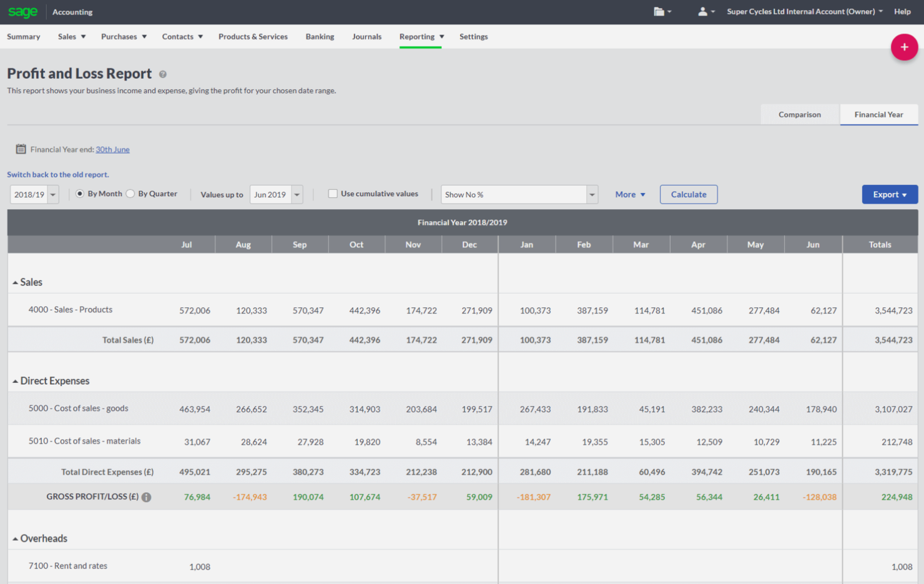Click the Total Direct Expenses (£) row label

[x=107, y=472]
